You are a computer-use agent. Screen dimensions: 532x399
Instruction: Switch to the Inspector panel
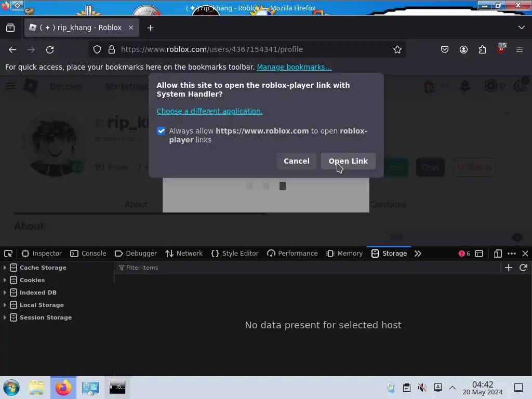(42, 254)
